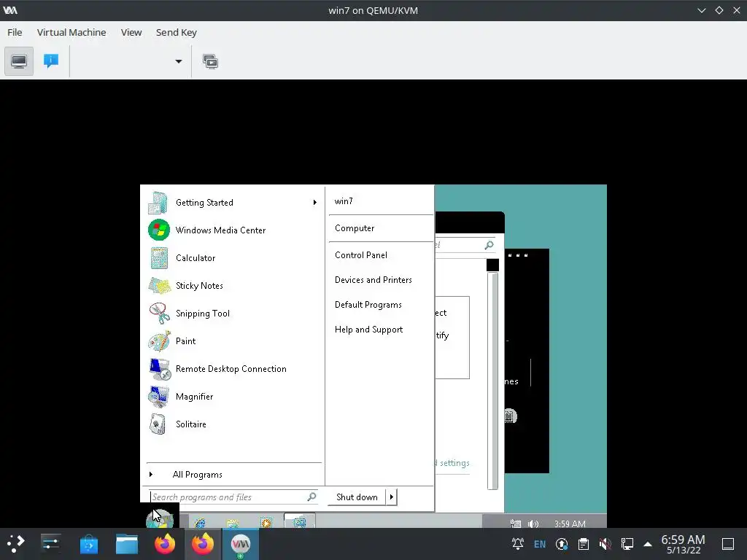The image size is (747, 560).
Task: Select Control Panel window in win7 taskbar
Action: tap(300, 522)
